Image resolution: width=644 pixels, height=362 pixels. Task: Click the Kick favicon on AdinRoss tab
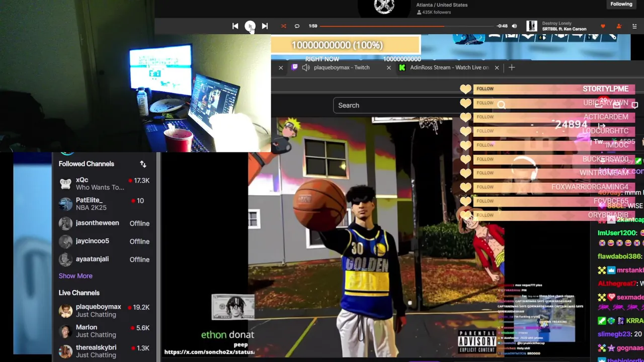pyautogui.click(x=402, y=67)
